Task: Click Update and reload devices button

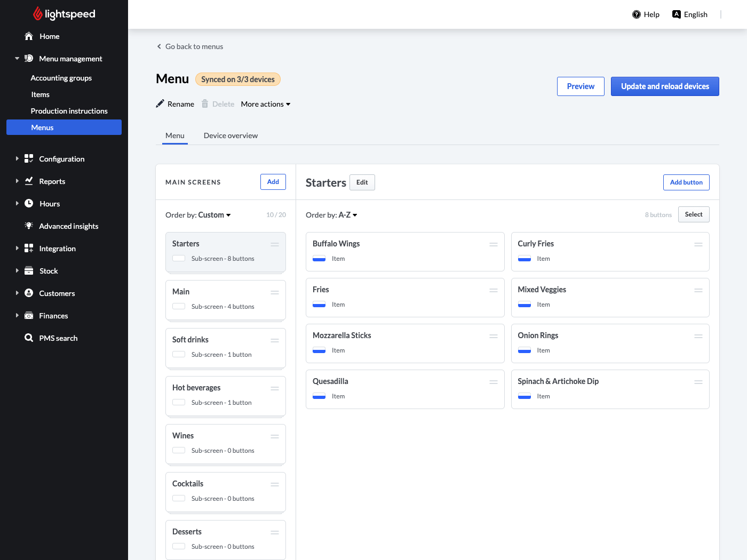Action: [x=664, y=86]
